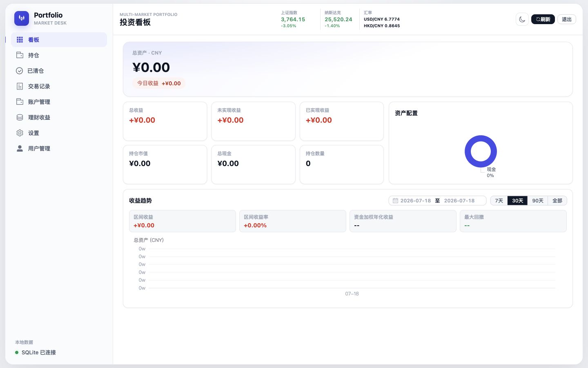Click the 总资产 · CNY label
Screen dimensions: 588x368
click(x=147, y=53)
